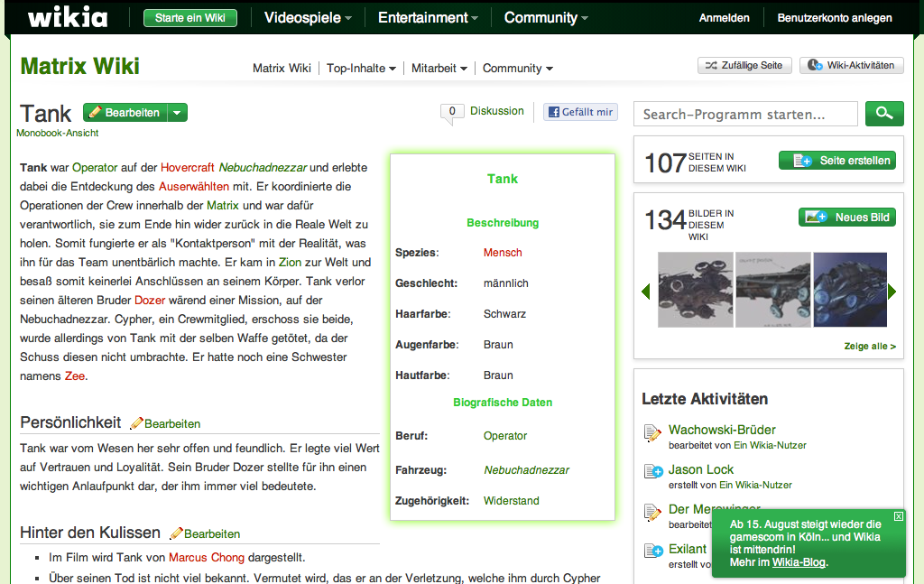Click the Zee red link
Image resolution: width=924 pixels, height=584 pixels.
[75, 376]
